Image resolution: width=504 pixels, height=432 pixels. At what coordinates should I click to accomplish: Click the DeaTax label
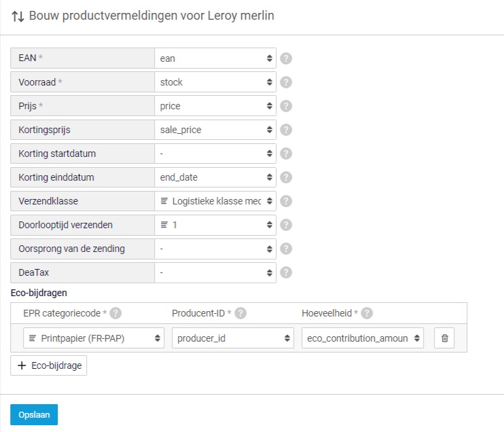34,272
